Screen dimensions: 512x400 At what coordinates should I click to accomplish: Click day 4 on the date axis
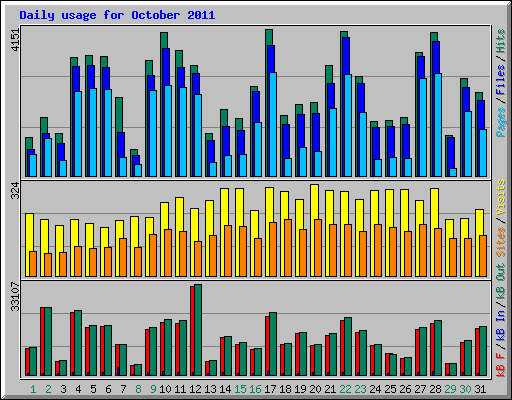click(x=78, y=389)
